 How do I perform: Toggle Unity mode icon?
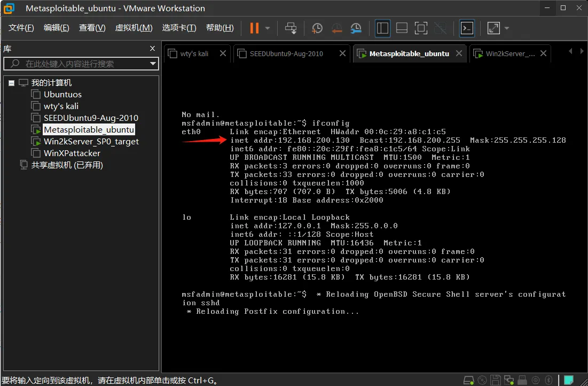pyautogui.click(x=440, y=28)
